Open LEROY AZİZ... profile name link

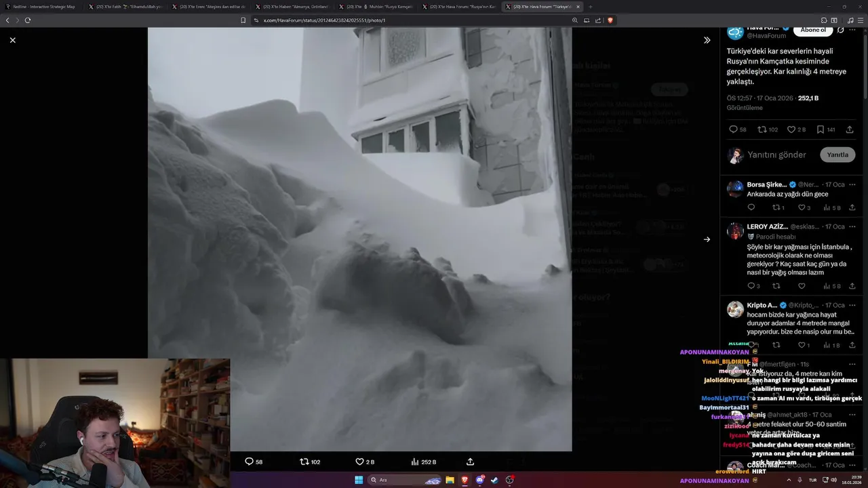767,226
